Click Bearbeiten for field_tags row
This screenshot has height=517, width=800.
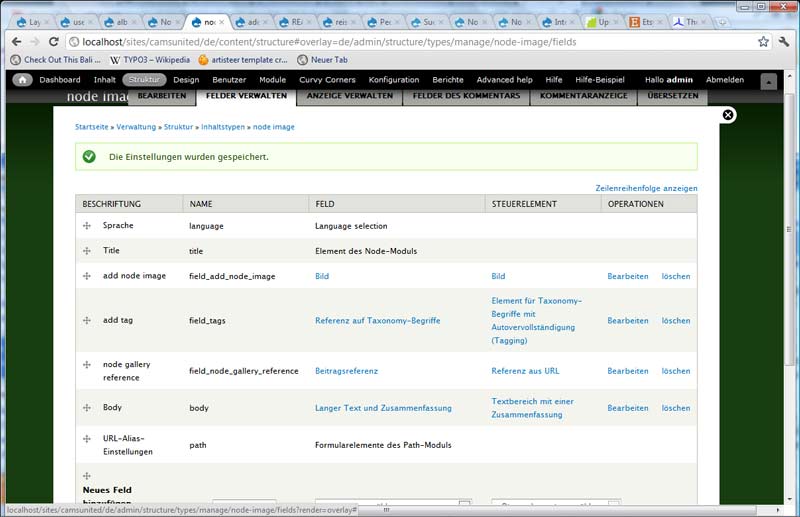(x=627, y=321)
